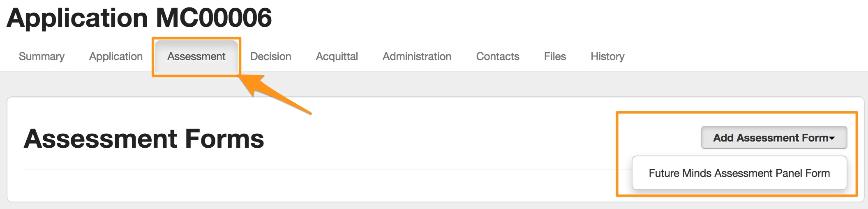Viewport: 868px width, 209px height.
Task: Select the Assessment tab
Action: click(196, 56)
